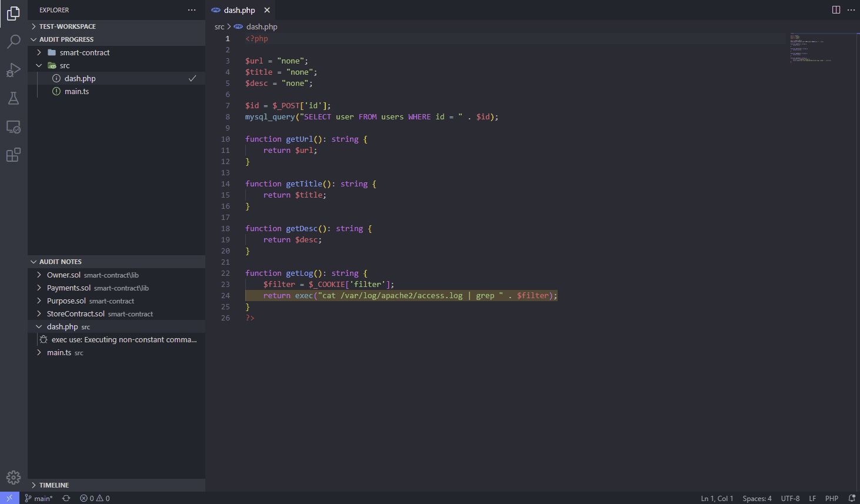The width and height of the screenshot is (860, 504).
Task: Open the Run and Debug view
Action: 14,70
